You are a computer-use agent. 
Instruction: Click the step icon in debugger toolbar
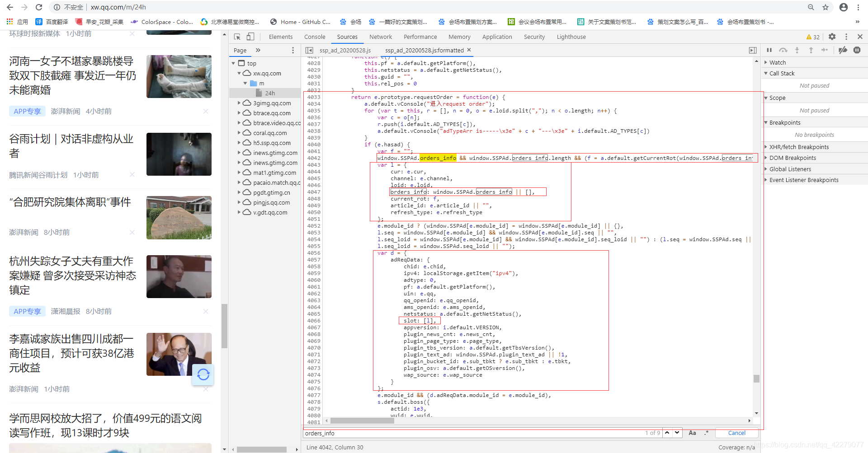coord(825,50)
